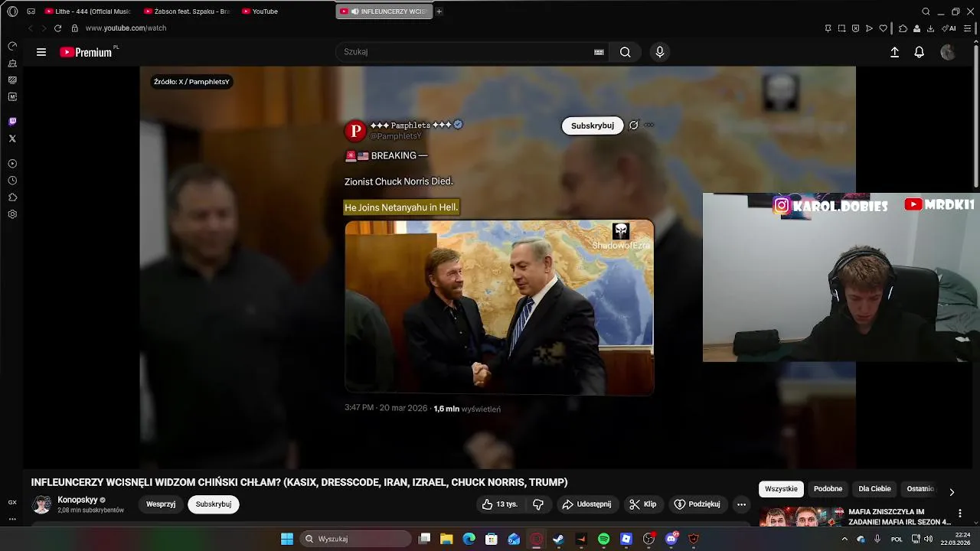
Task: Click the site lock icon in address bar
Action: coord(74,28)
